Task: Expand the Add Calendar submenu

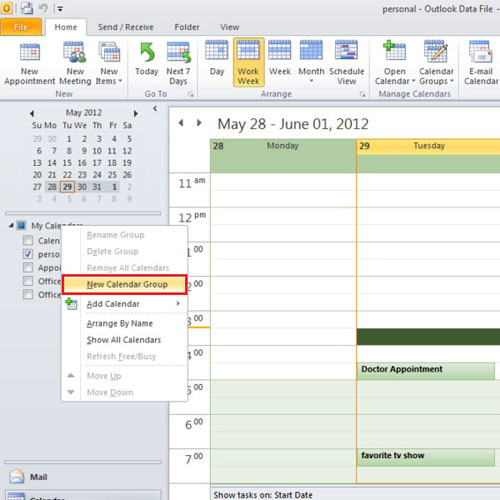Action: point(125,304)
